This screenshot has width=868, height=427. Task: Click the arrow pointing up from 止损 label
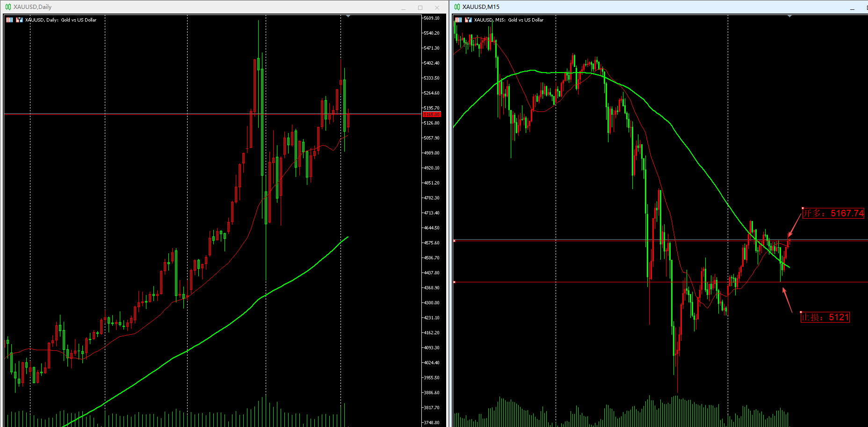pyautogui.click(x=787, y=300)
